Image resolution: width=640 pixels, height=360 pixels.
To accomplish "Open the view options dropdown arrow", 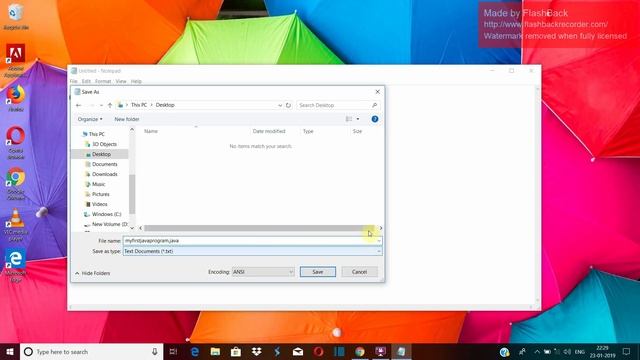I will 358,119.
